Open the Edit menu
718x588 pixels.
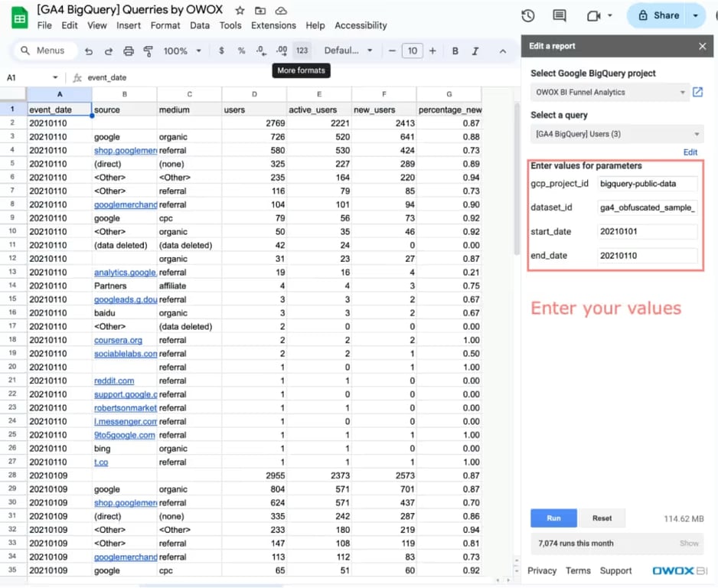pyautogui.click(x=70, y=25)
